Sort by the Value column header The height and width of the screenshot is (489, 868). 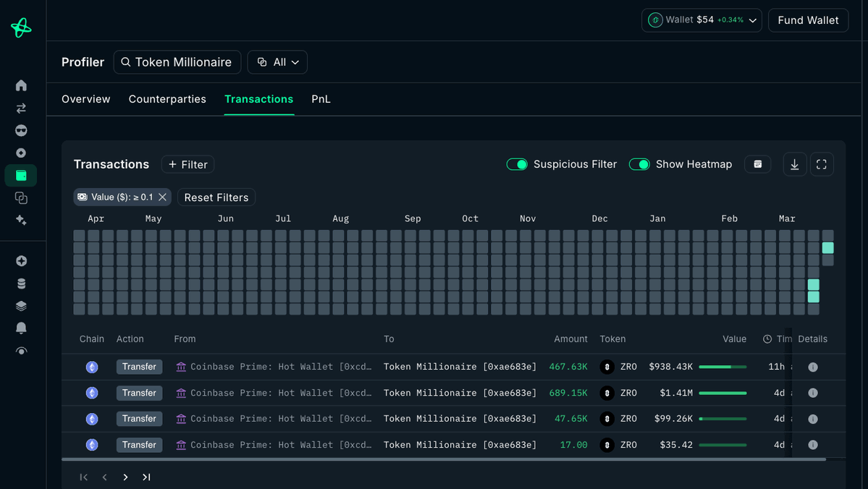point(734,339)
